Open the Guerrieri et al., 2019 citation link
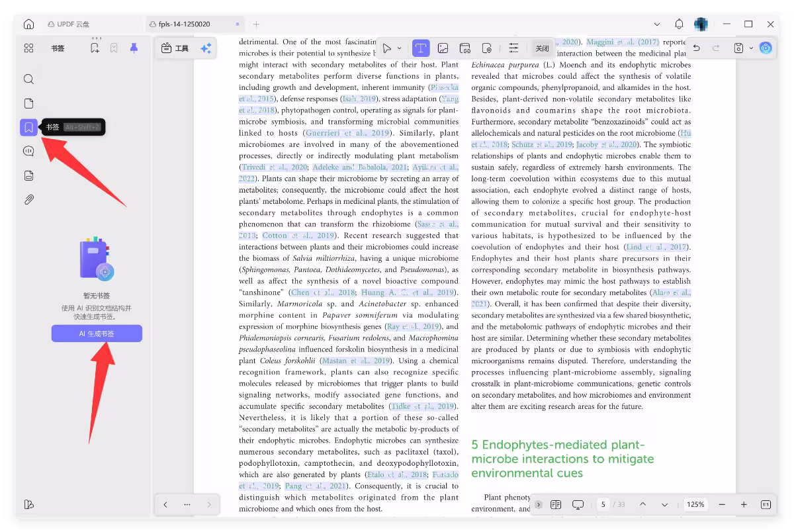Screen dimensions: 794x532 [347, 132]
